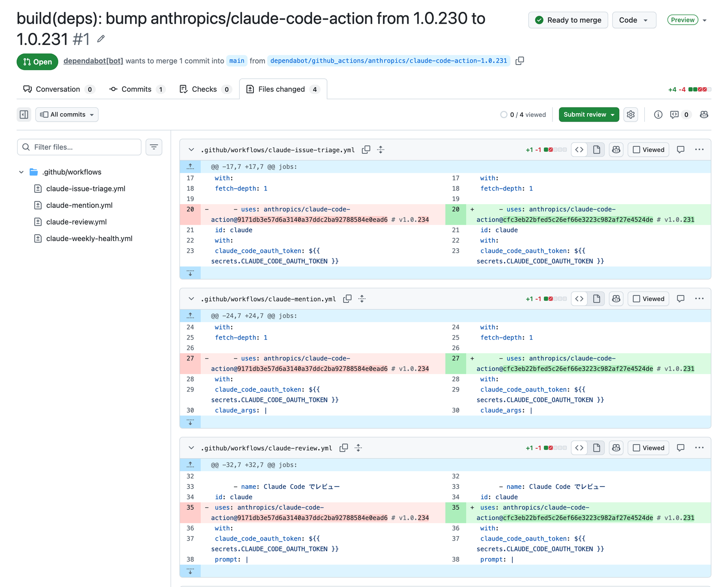This screenshot has width=728, height=587.
Task: Expand all lines of claude-issue-triage.yml
Action: click(381, 150)
